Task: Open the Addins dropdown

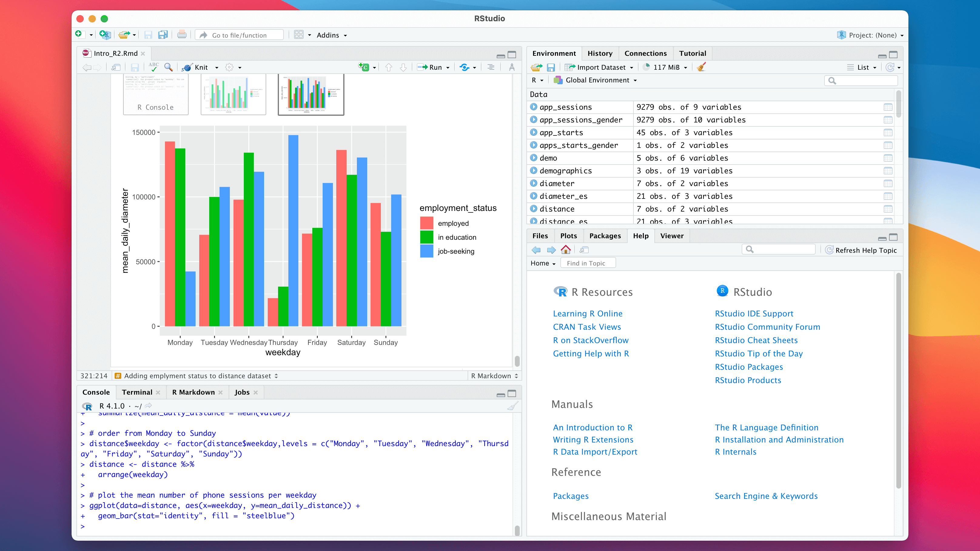Action: click(x=332, y=35)
